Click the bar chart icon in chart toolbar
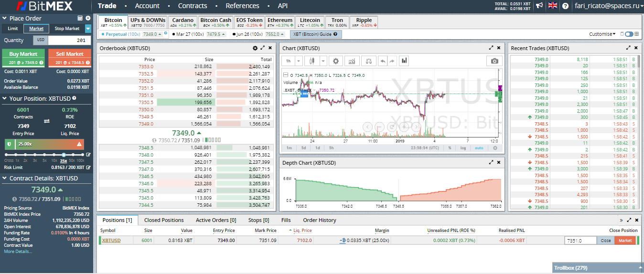The height and width of the screenshot is (274, 644). pos(404,61)
